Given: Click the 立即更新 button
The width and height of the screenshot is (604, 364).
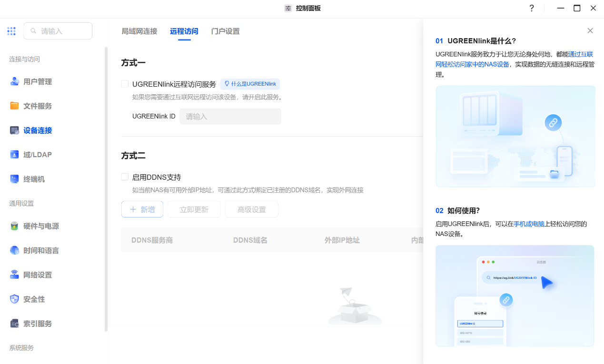Looking at the screenshot, I should [194, 209].
